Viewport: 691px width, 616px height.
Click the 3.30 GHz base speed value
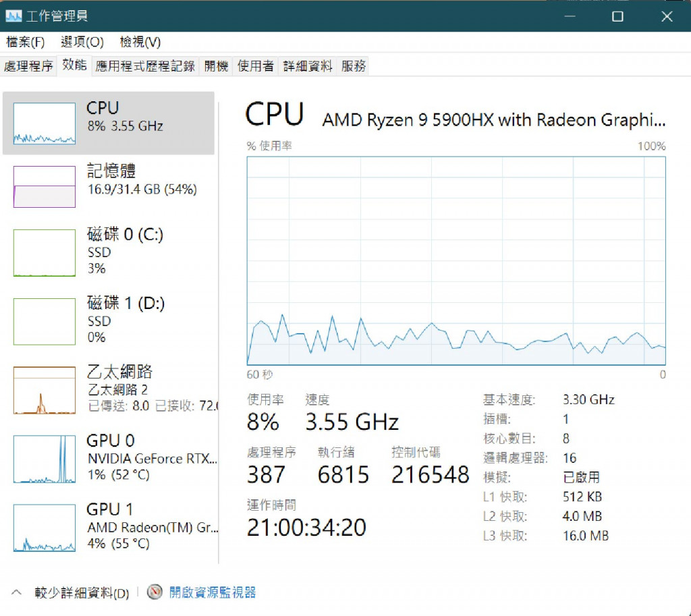588,399
